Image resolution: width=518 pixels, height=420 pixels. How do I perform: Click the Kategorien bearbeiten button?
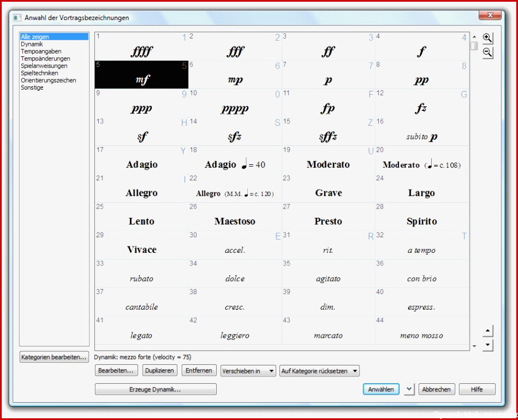tap(54, 357)
